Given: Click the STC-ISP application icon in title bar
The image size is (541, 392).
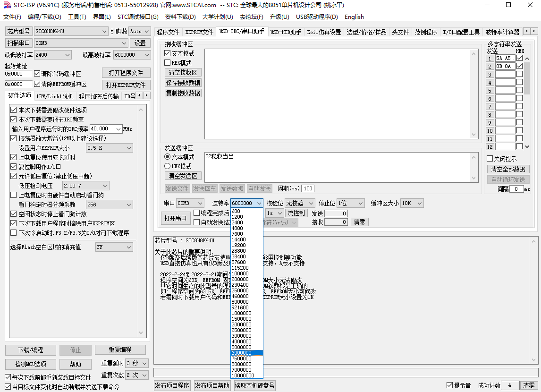Looking at the screenshot, I should pos(7,5).
